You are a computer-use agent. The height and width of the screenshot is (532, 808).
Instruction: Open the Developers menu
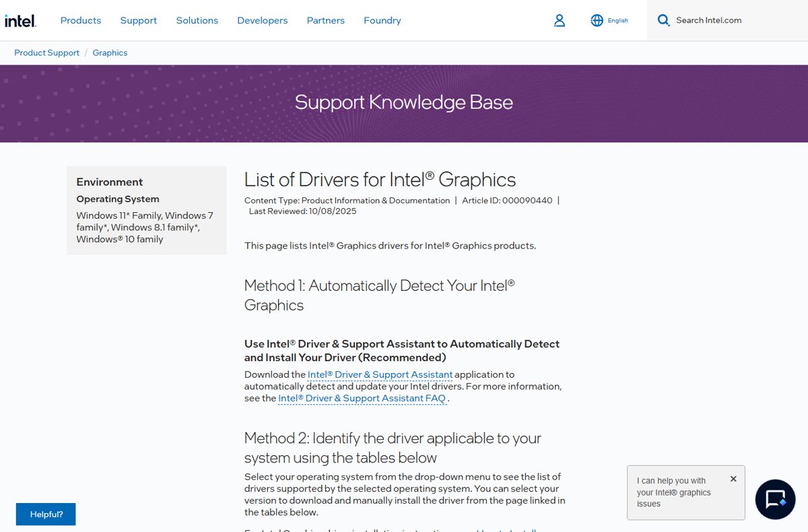point(263,20)
